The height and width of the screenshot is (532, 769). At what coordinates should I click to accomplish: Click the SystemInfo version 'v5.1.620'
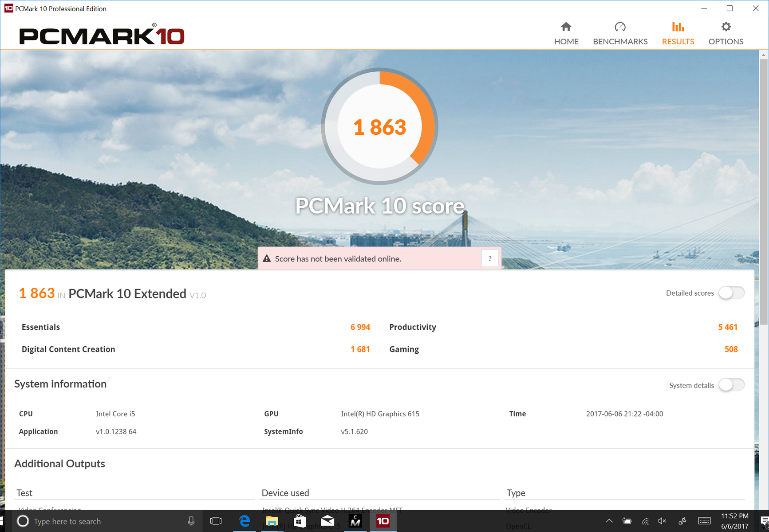355,431
